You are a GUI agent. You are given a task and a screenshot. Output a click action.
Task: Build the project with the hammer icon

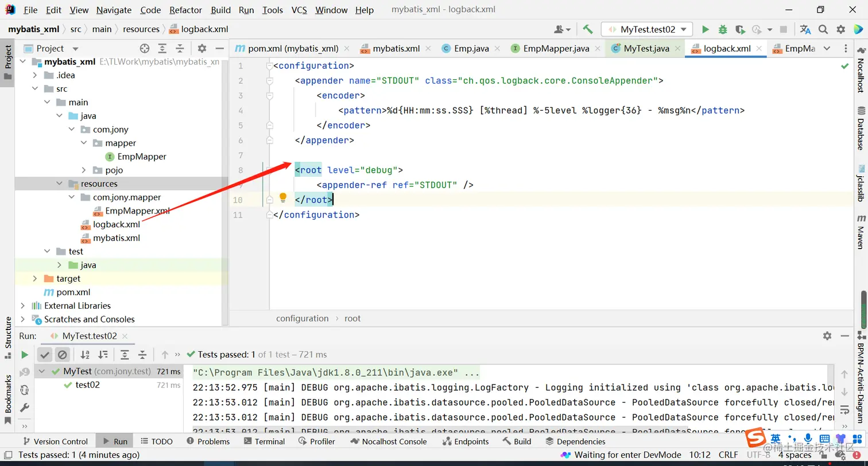[x=587, y=29]
